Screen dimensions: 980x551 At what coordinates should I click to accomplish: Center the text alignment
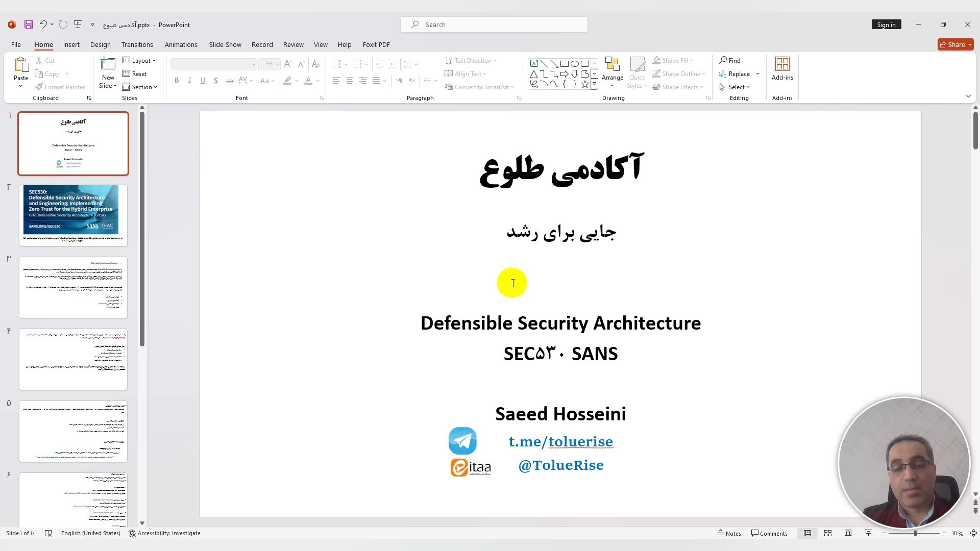(349, 81)
